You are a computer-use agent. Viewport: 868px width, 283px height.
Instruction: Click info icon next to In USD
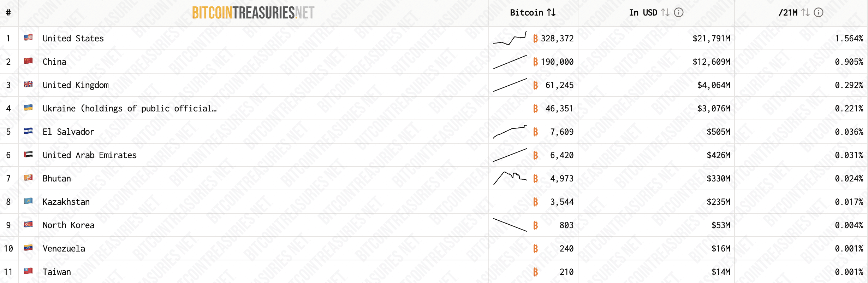tap(679, 13)
